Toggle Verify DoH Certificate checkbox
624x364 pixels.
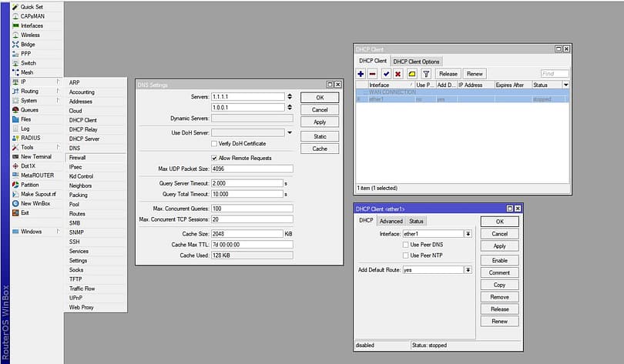click(214, 143)
